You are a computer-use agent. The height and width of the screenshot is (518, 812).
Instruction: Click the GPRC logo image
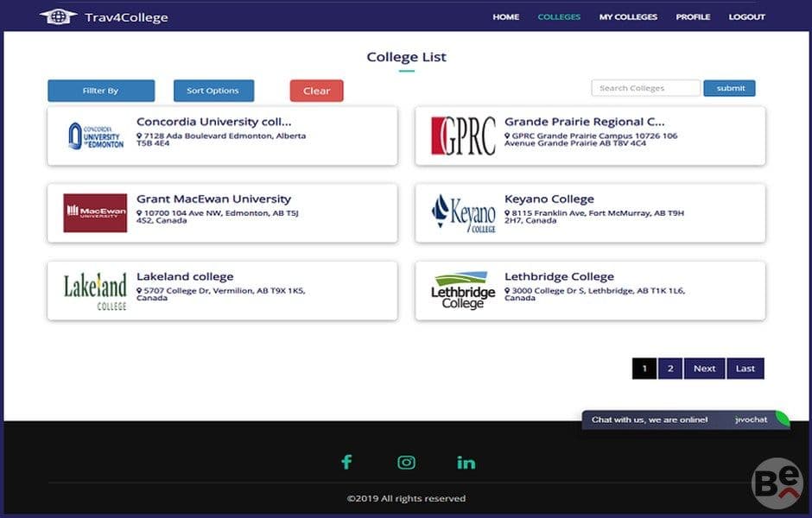tap(463, 136)
